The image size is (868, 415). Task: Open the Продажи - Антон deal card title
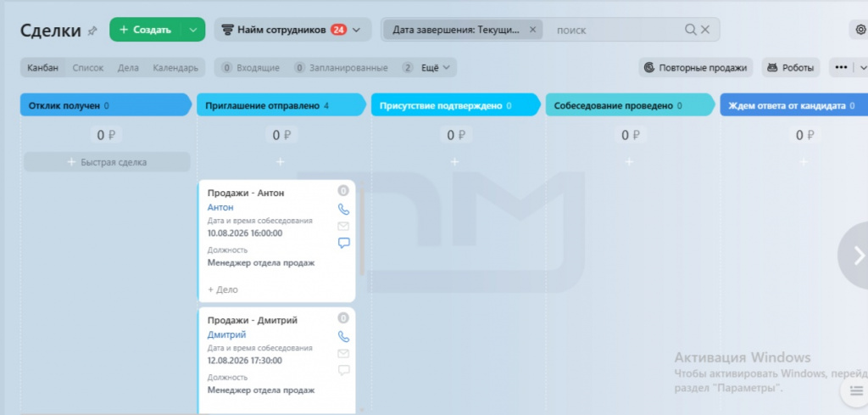[246, 193]
